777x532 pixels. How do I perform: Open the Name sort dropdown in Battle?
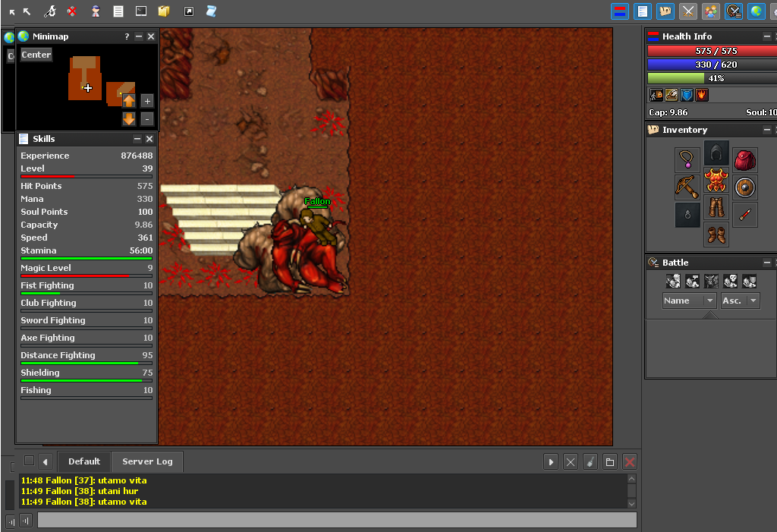689,301
